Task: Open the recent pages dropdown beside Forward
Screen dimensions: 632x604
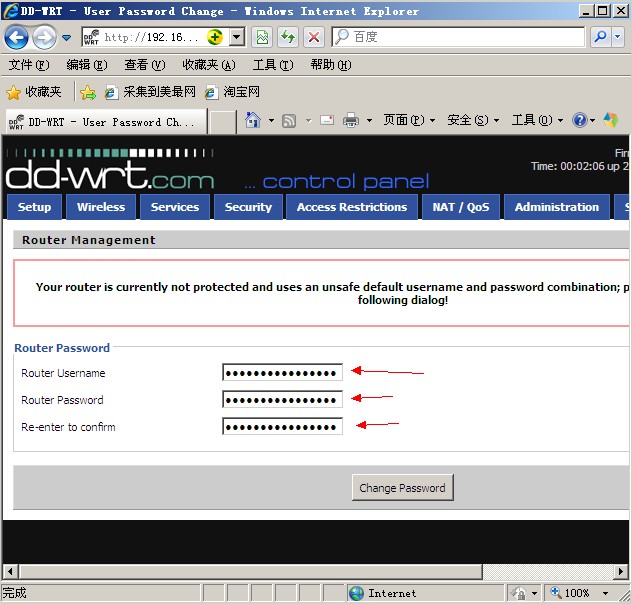Action: (67, 38)
